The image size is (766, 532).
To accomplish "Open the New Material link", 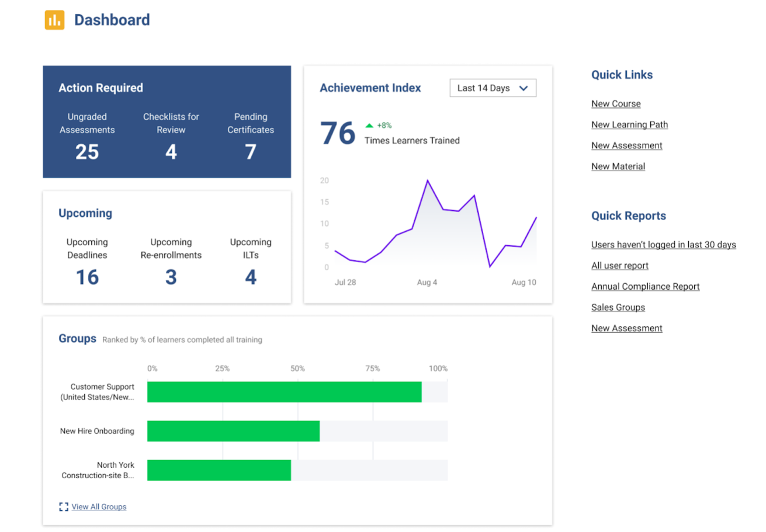I will [618, 166].
